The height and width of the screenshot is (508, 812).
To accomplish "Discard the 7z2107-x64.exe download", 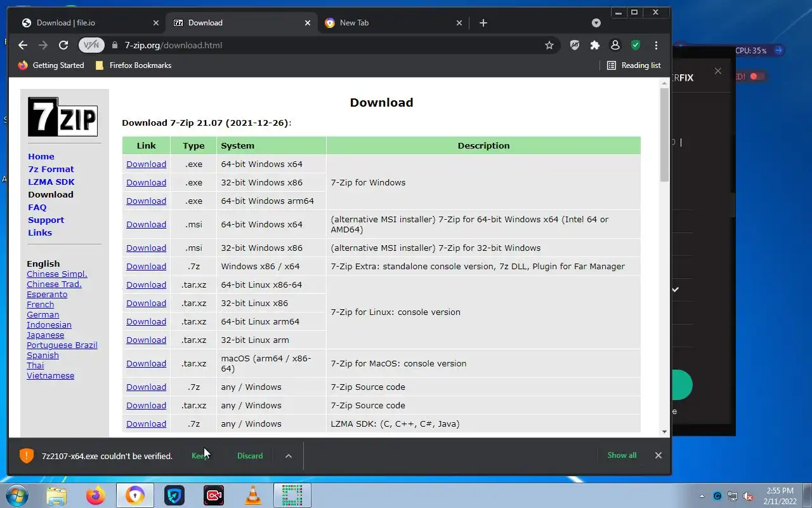I will 250,455.
